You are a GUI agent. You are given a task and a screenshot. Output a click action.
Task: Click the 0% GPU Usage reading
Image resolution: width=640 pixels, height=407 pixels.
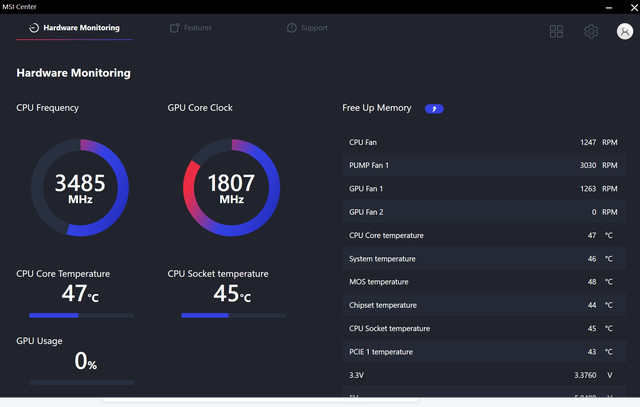(86, 361)
